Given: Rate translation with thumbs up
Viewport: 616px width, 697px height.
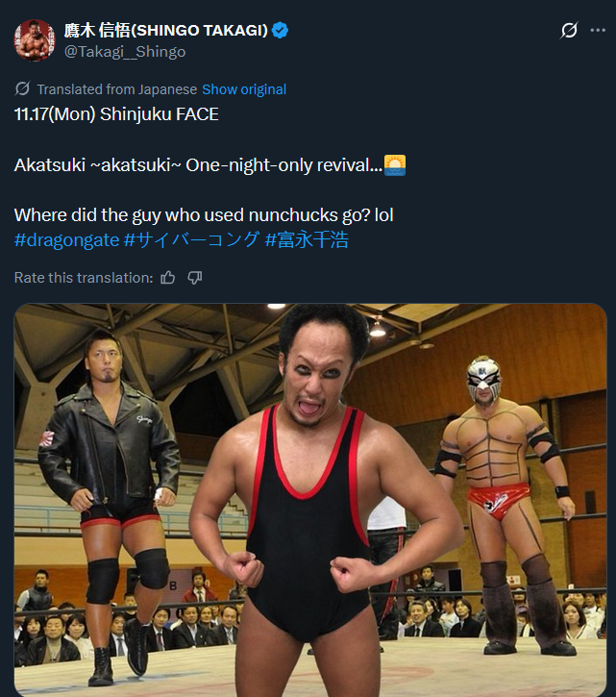Looking at the screenshot, I should pyautogui.click(x=167, y=278).
